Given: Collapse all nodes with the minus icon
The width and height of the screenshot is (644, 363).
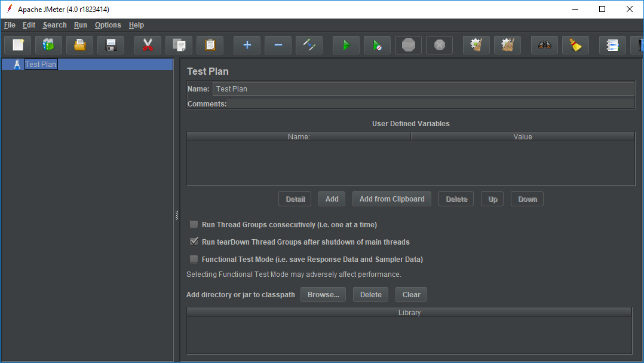Looking at the screenshot, I should (278, 45).
